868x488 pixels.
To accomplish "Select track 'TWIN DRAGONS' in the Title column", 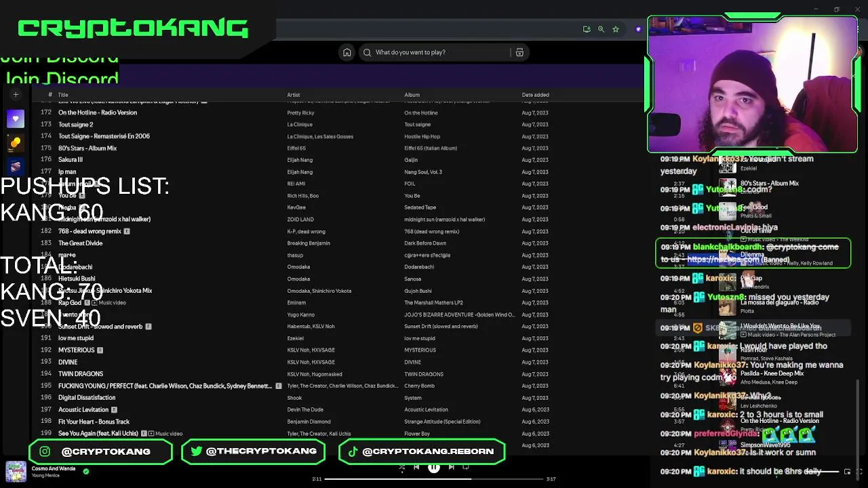I will tap(81, 374).
